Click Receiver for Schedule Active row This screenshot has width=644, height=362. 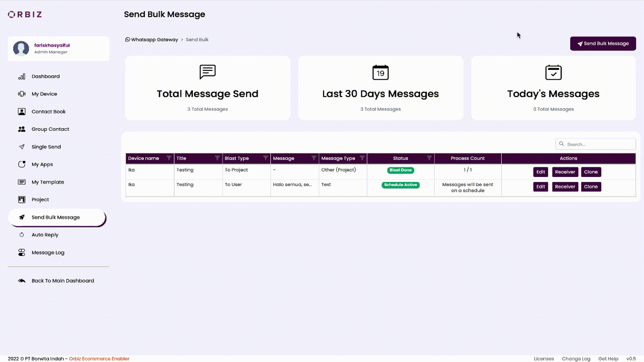pyautogui.click(x=565, y=186)
